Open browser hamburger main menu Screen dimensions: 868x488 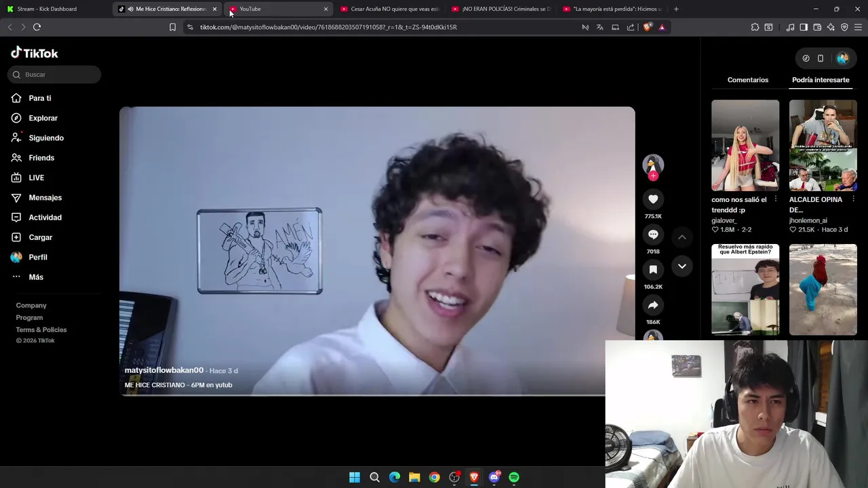coord(858,27)
